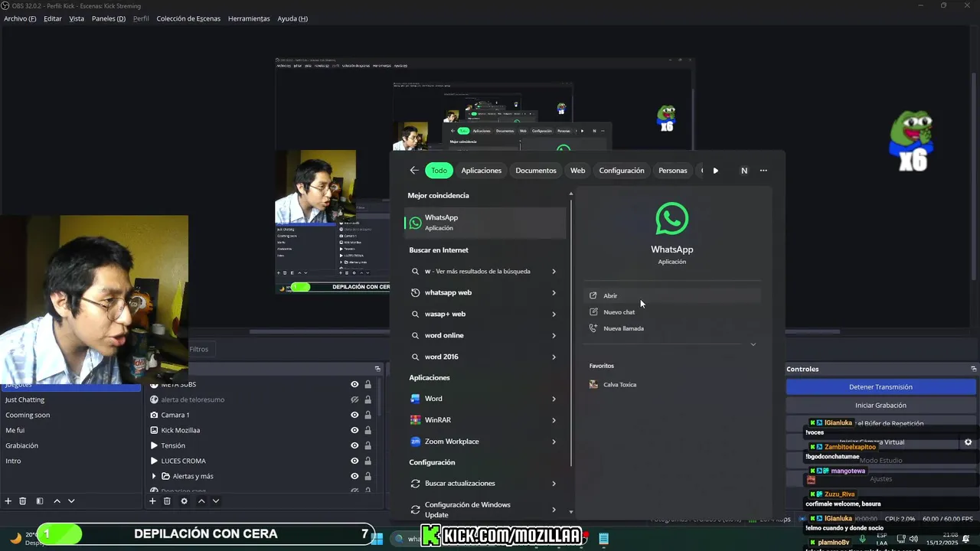
Task: Click the WhatsApp icon in best match result
Action: pyautogui.click(x=415, y=223)
